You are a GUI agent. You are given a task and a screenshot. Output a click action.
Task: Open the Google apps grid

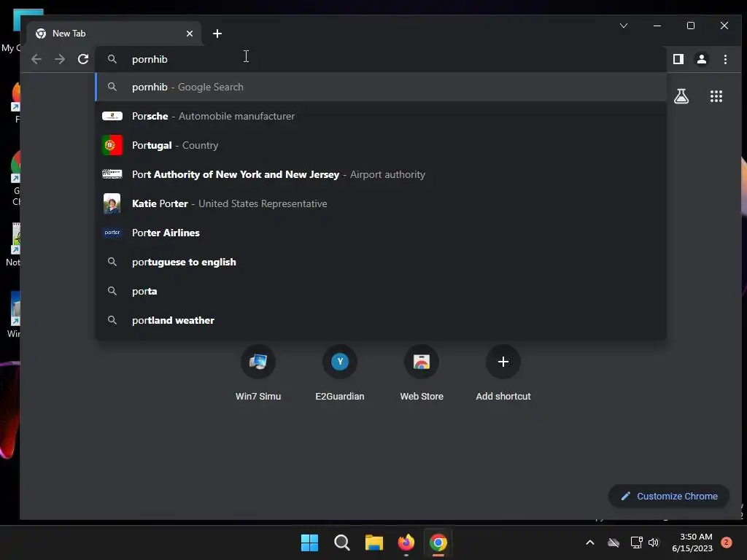716,96
